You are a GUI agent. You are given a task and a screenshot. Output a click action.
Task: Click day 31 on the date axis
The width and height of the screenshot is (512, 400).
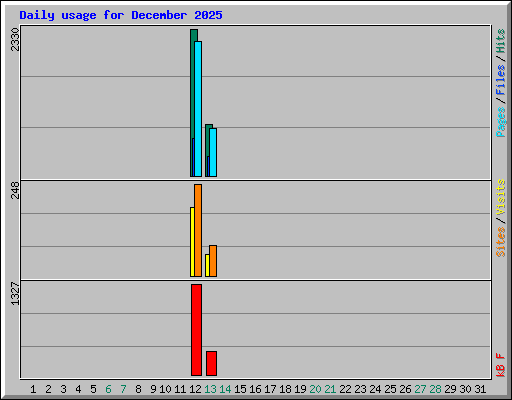coord(480,389)
